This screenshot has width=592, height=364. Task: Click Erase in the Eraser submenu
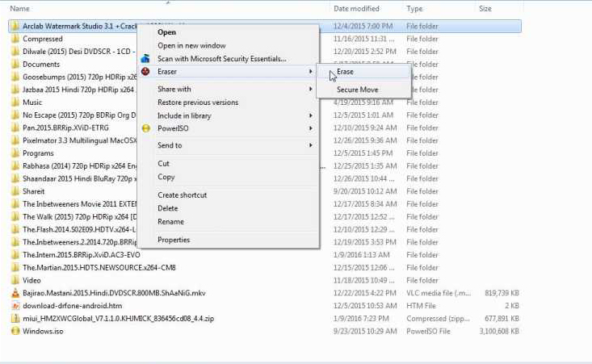point(345,72)
